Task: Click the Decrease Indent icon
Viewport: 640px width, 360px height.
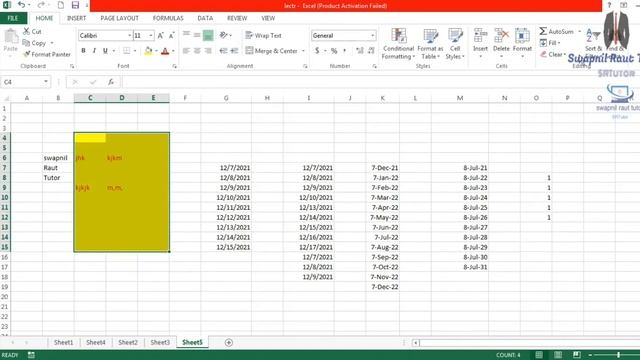Action: tap(223, 51)
